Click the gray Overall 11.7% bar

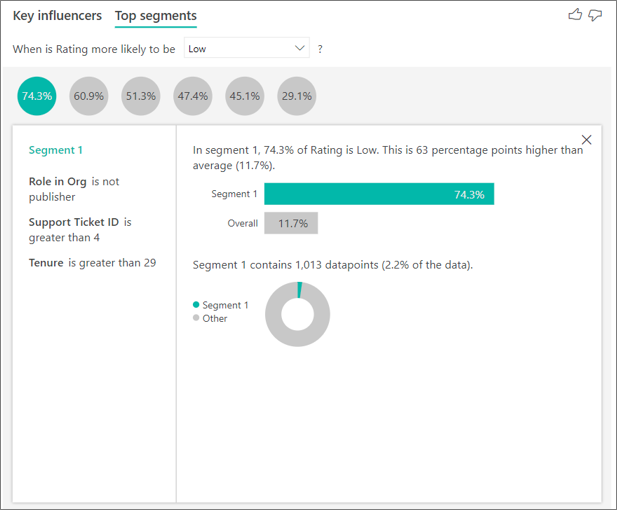pyautogui.click(x=291, y=223)
